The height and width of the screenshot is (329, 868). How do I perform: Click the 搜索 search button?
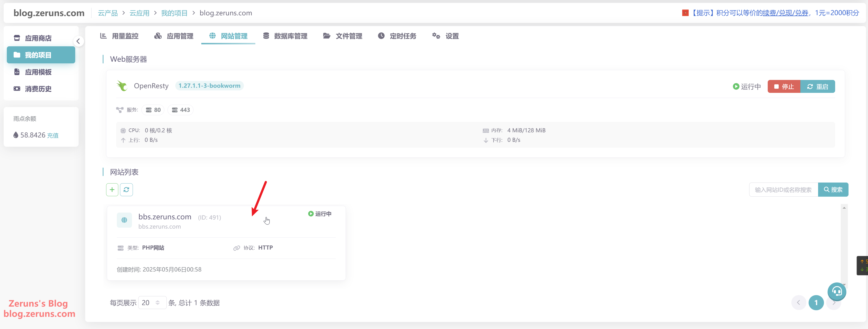click(x=833, y=190)
